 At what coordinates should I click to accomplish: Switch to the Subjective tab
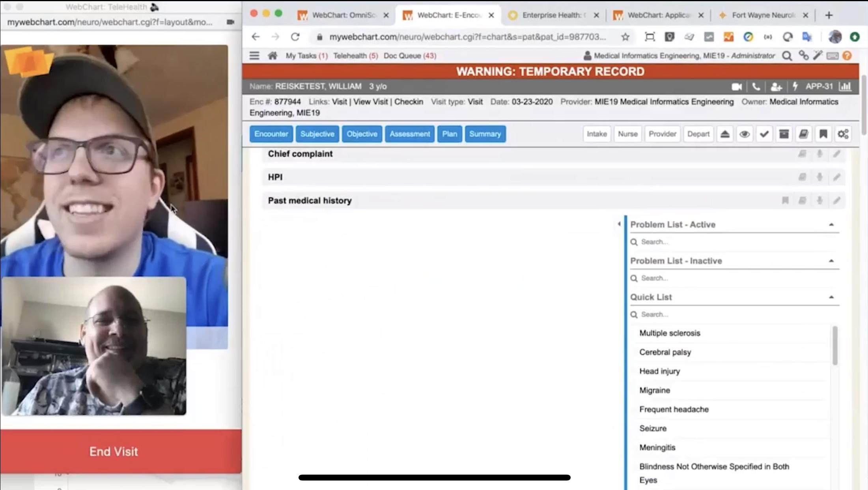(317, 134)
